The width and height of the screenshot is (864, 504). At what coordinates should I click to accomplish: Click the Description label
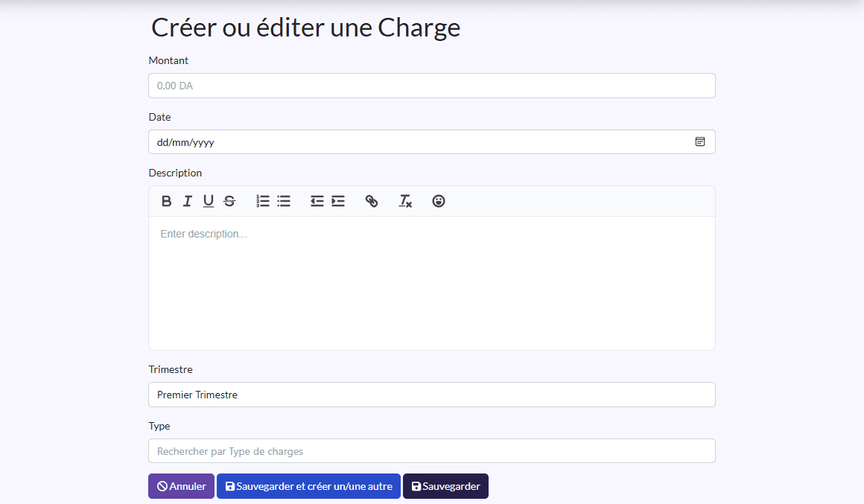click(175, 173)
